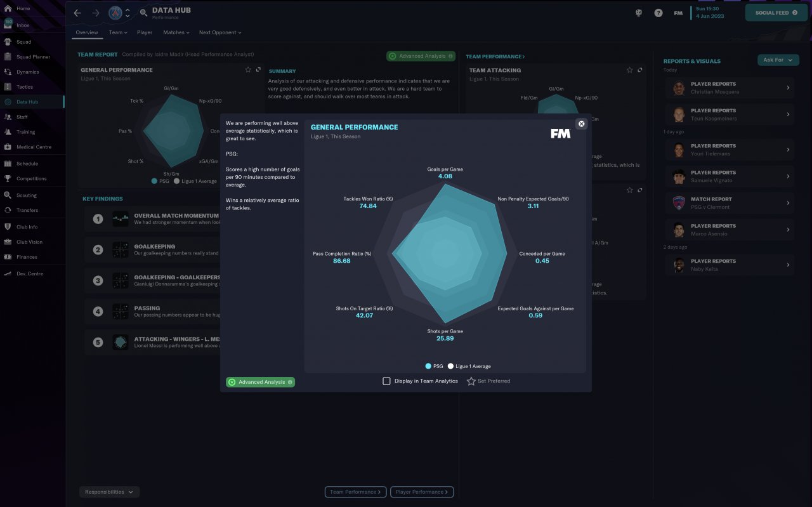Click the Advanced Analysis button in the popup

(260, 382)
